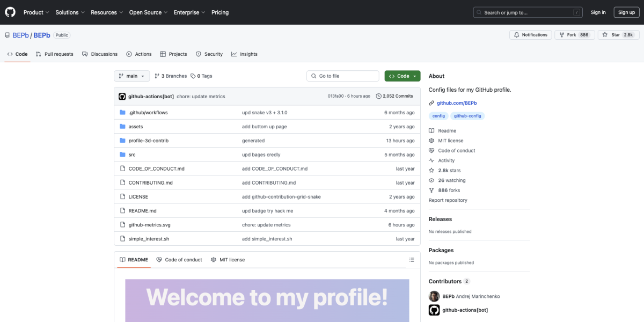The width and height of the screenshot is (644, 322).
Task: Select the MIT license tab in README
Action: pos(228,260)
